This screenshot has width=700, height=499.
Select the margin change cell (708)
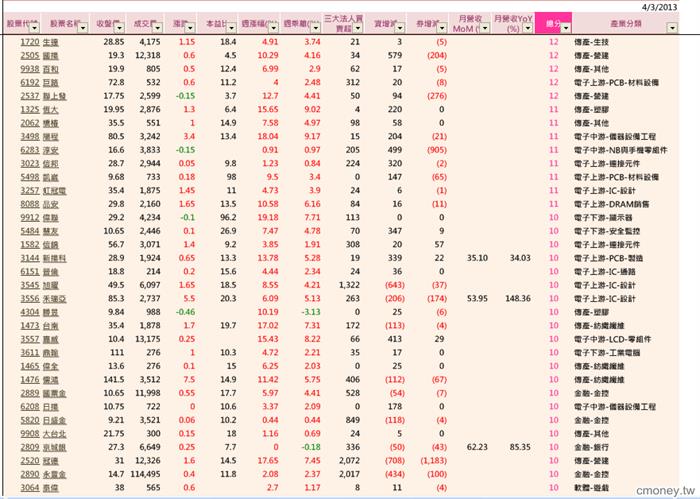coord(395,461)
